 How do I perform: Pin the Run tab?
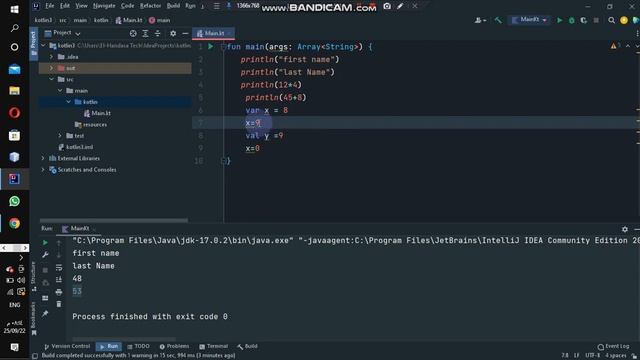click(45, 313)
